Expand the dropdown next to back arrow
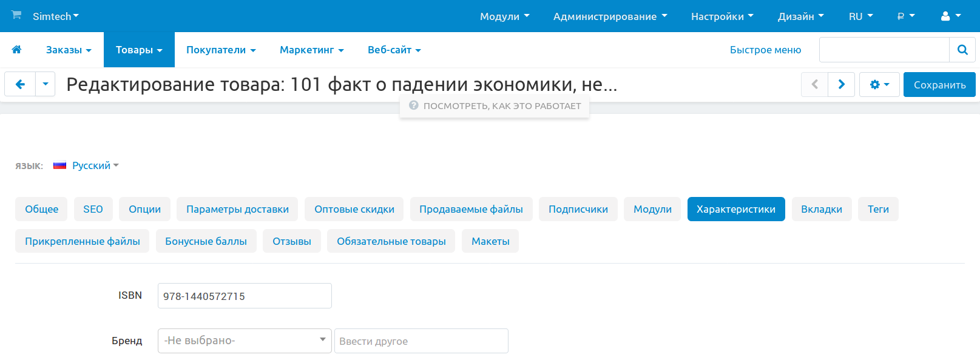The image size is (980, 363). 46,84
